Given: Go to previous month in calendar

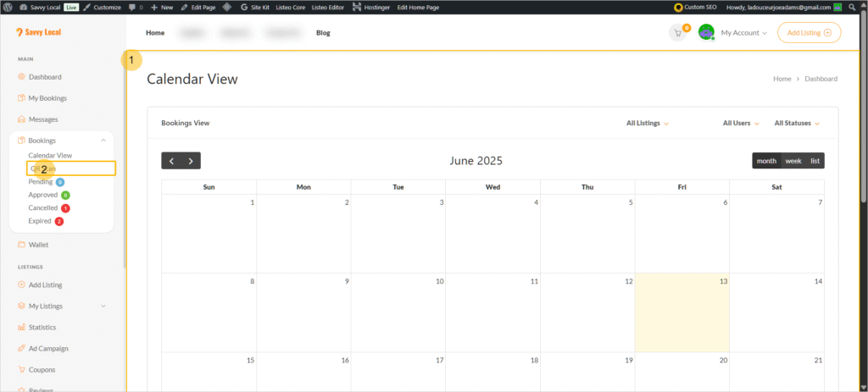Looking at the screenshot, I should pyautogui.click(x=171, y=161).
